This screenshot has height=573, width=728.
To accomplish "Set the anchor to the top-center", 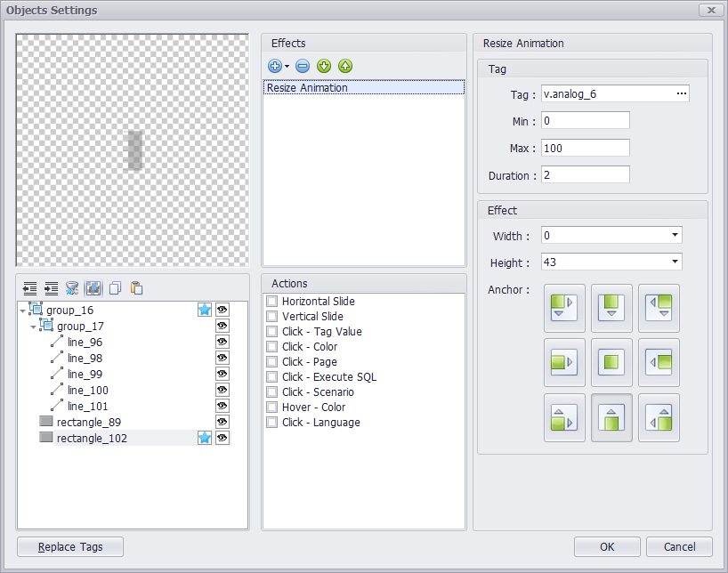I will [x=611, y=308].
